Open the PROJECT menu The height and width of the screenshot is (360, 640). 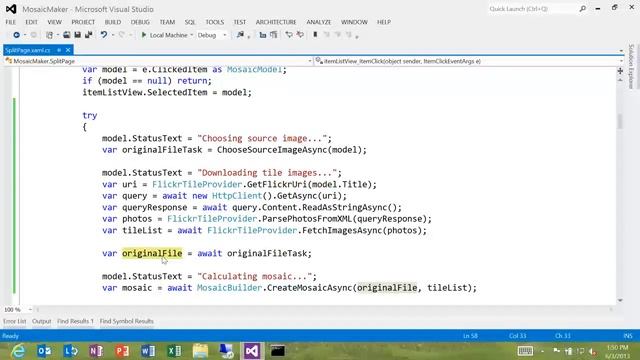(x=83, y=22)
